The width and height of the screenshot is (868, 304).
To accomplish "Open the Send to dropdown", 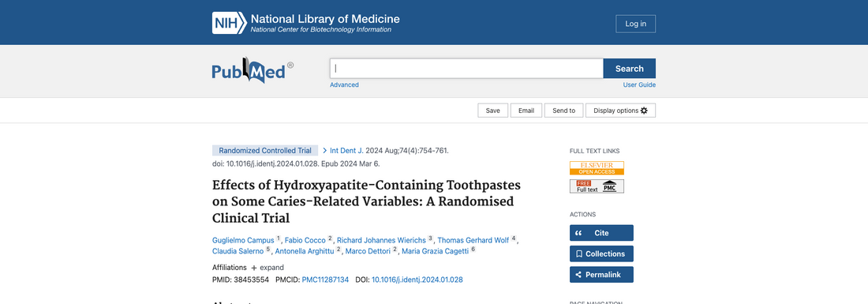I will [563, 111].
